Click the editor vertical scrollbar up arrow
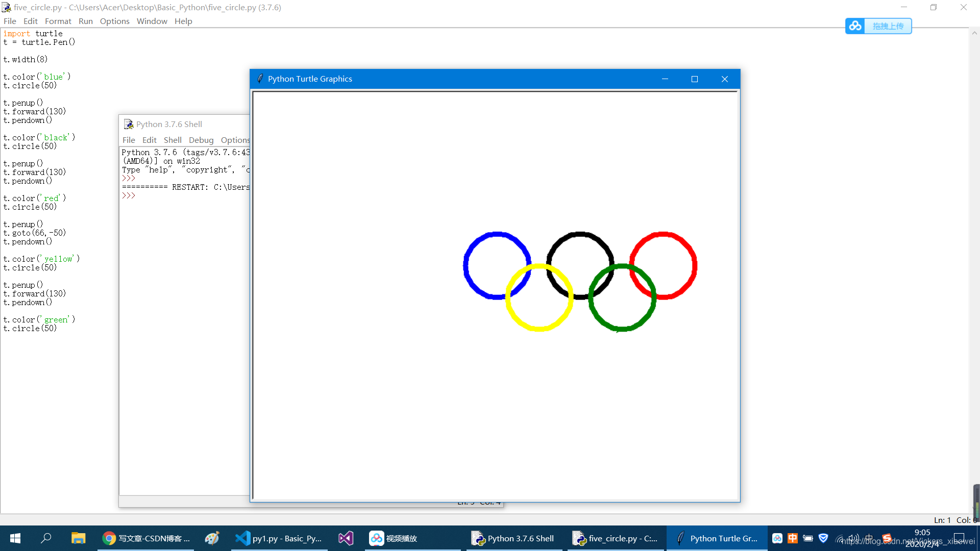Image resolution: width=980 pixels, height=551 pixels. point(974,33)
